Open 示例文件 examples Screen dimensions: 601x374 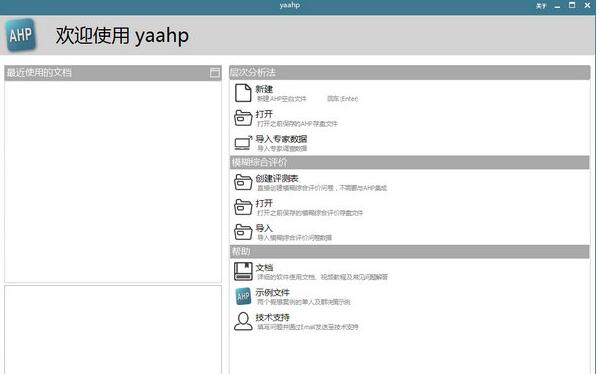[273, 292]
